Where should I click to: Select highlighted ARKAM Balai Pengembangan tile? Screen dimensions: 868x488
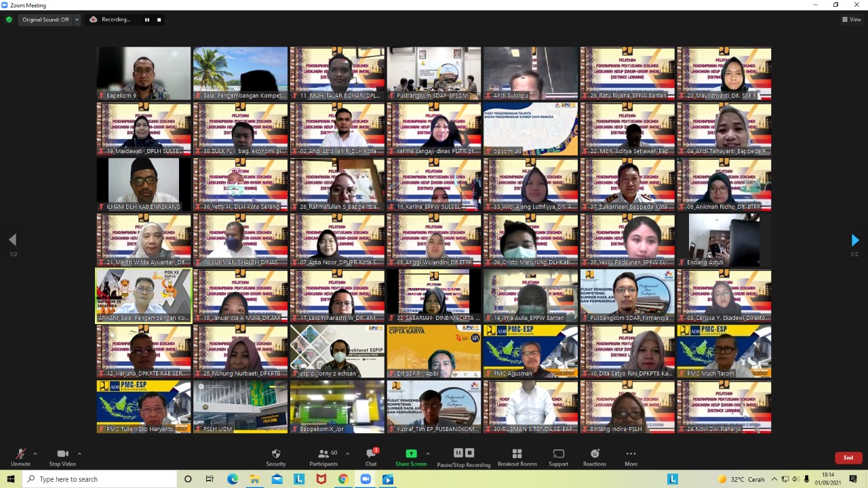pos(144,296)
